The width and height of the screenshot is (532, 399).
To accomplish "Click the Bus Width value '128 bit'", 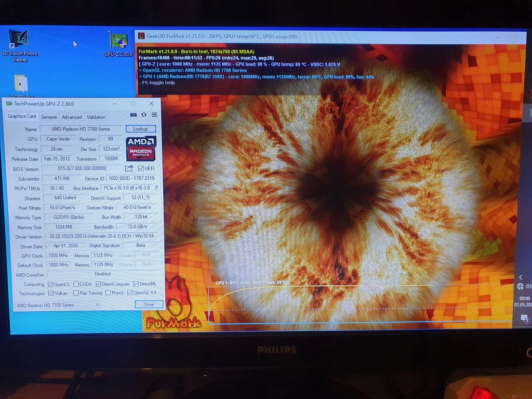I will (x=141, y=217).
